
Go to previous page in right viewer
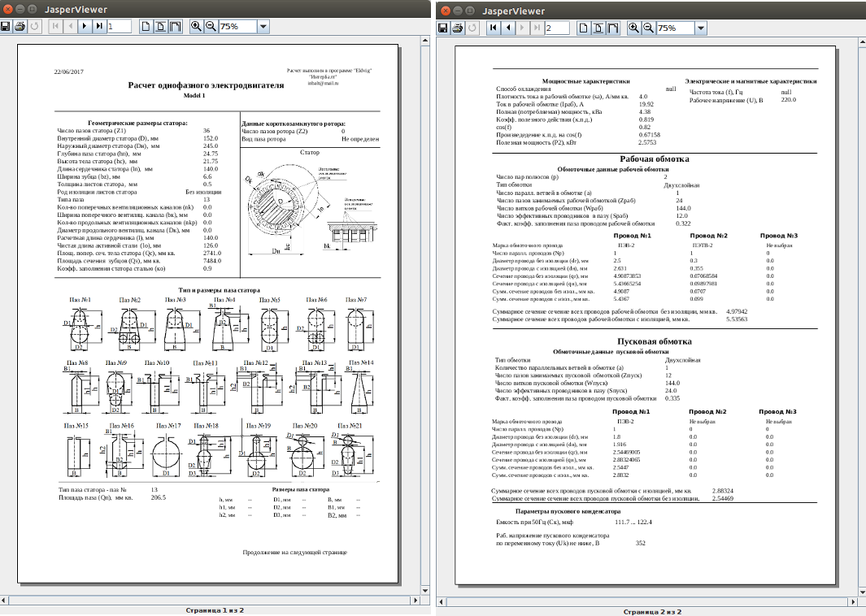(507, 28)
